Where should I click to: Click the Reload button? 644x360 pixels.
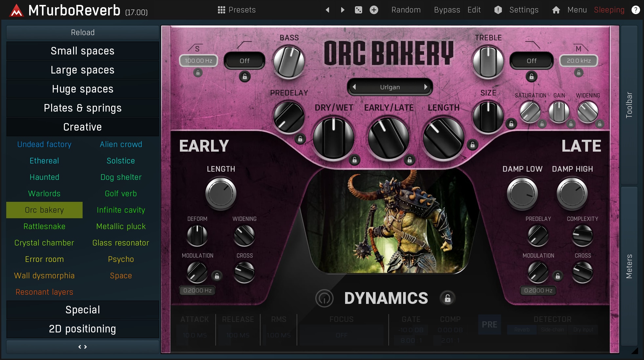83,32
